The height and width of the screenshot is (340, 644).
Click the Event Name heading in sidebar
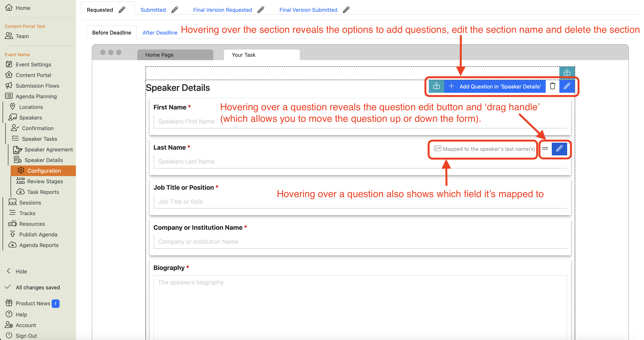click(x=17, y=54)
